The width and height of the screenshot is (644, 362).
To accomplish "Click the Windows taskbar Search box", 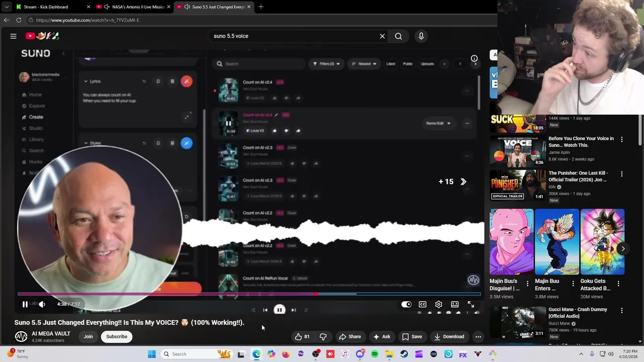I will coord(197,354).
